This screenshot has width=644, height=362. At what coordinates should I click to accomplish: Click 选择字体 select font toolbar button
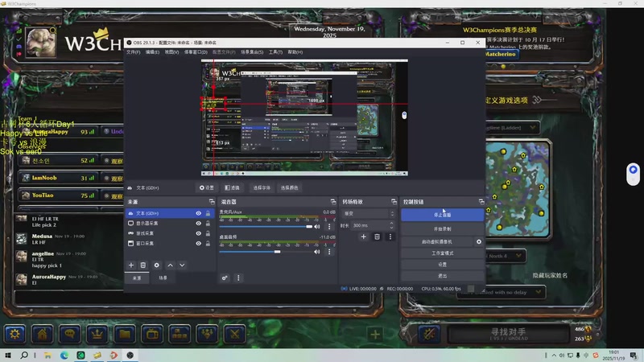tap(262, 187)
